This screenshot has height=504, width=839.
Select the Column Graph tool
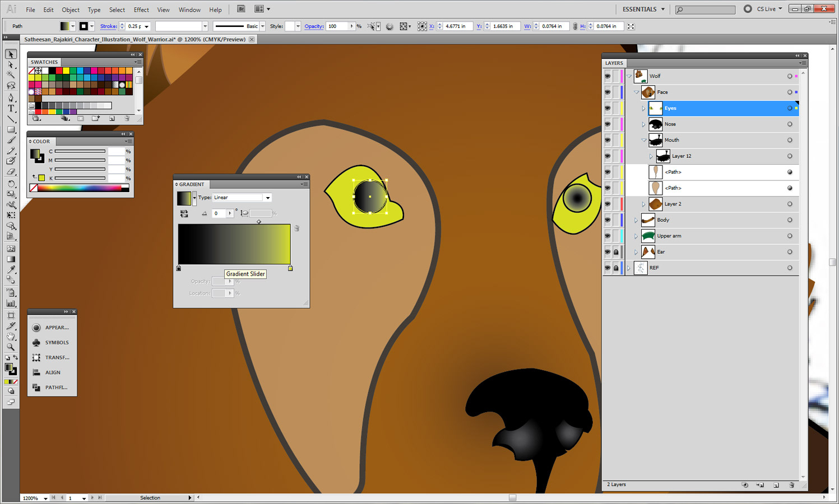pos(11,303)
